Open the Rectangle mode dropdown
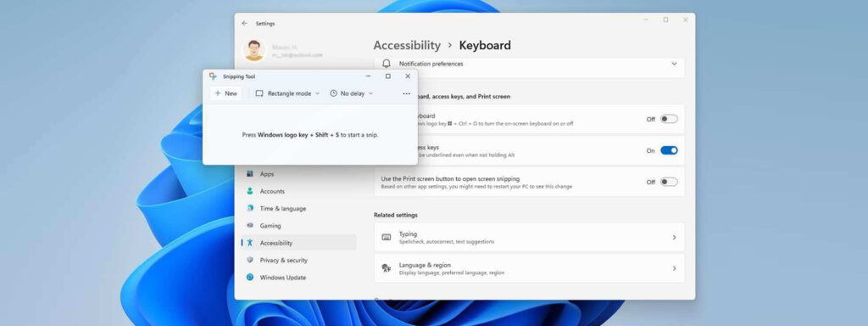This screenshot has width=868, height=326. [x=287, y=93]
